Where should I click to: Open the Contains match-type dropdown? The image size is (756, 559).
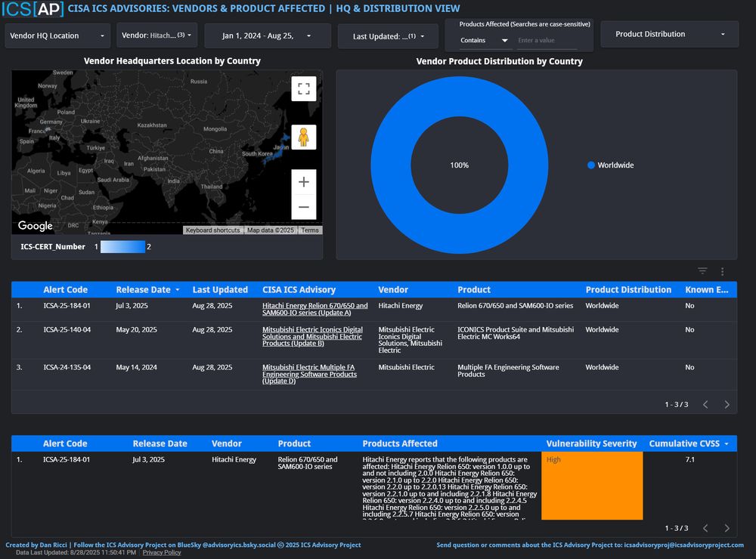484,41
